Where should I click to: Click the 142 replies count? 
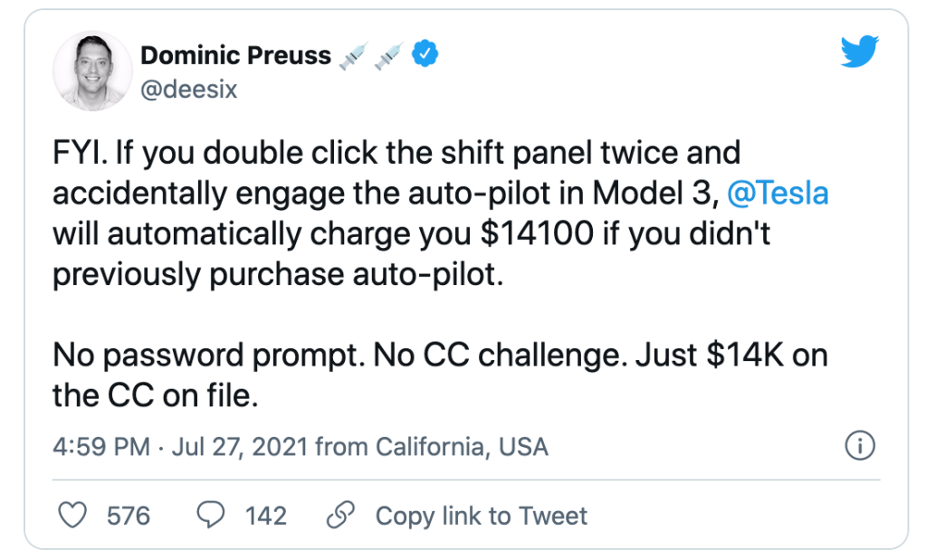[266, 516]
